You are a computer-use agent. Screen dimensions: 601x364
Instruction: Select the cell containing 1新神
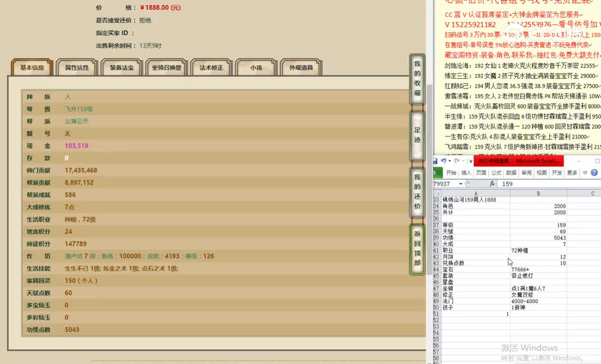tap(538, 308)
